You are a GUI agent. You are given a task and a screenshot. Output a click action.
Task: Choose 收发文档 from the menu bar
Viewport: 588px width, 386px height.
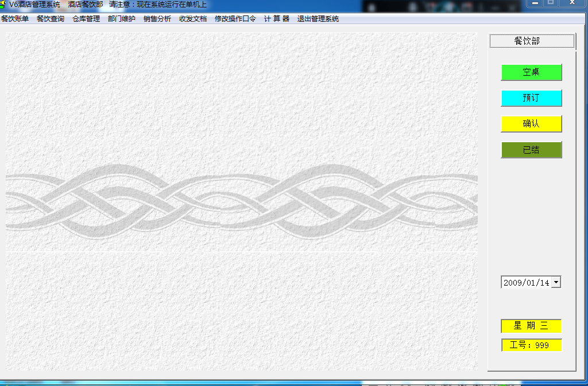click(x=193, y=18)
